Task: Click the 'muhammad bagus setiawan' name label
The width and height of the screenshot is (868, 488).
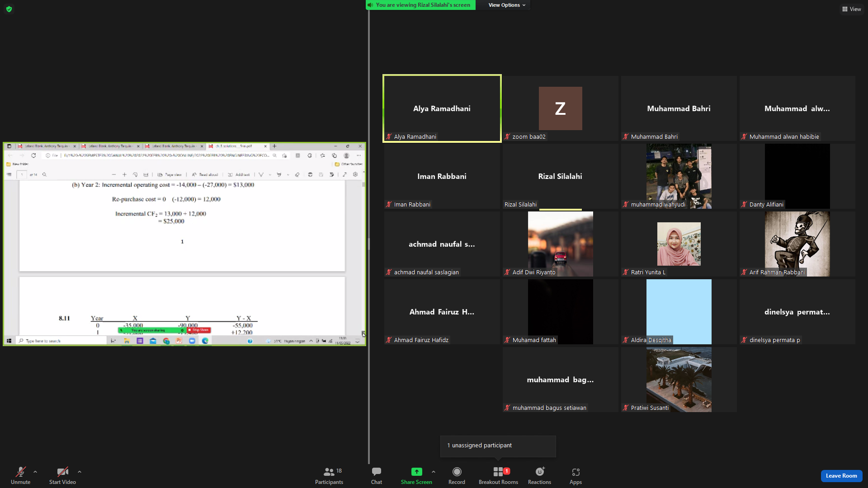Action: 549,408
